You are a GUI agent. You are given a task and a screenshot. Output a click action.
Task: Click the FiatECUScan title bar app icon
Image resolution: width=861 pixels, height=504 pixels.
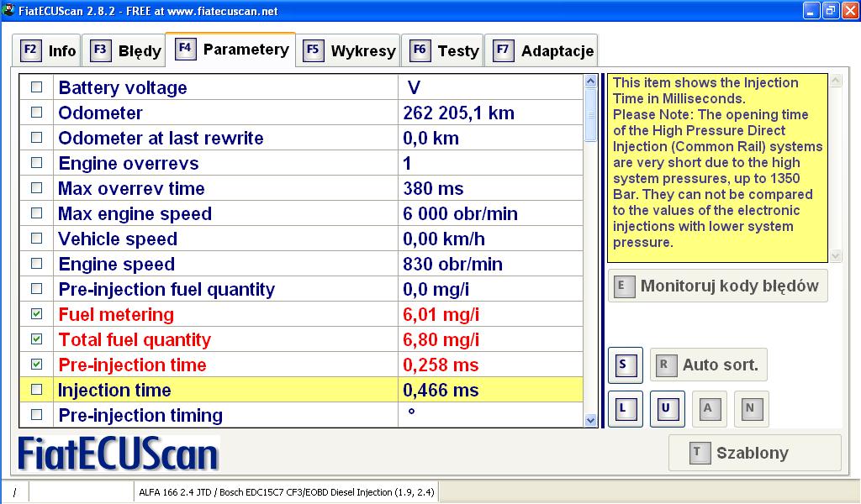(x=8, y=10)
